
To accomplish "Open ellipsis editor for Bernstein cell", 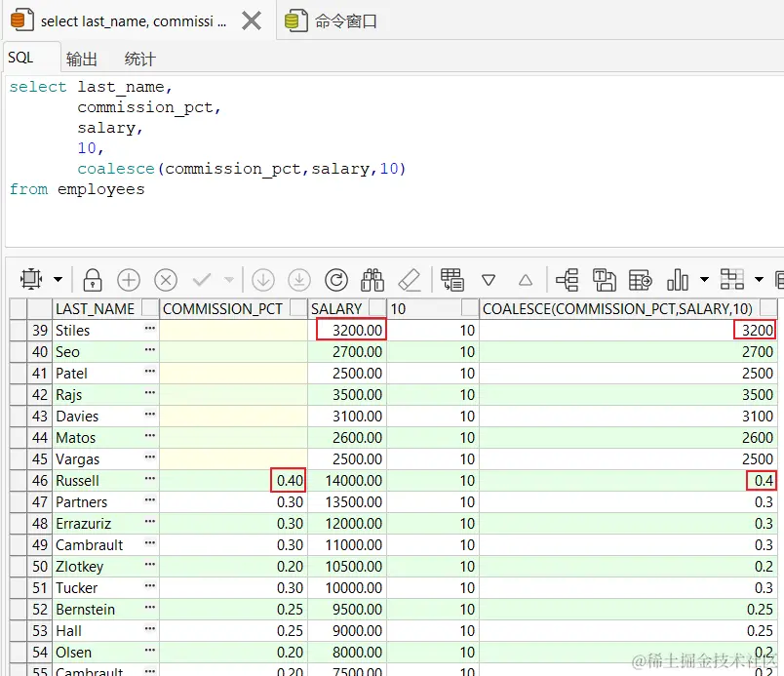I will (x=150, y=608).
